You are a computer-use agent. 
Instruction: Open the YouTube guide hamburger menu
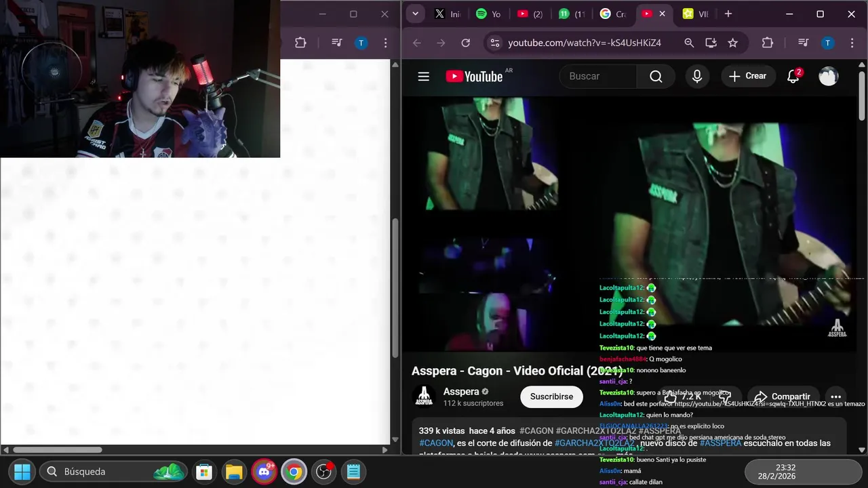tap(424, 77)
